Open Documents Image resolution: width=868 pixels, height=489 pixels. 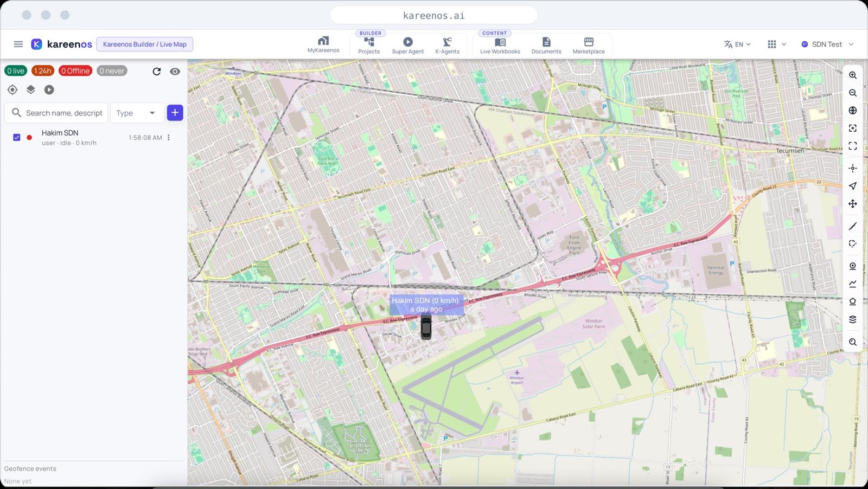coord(546,46)
